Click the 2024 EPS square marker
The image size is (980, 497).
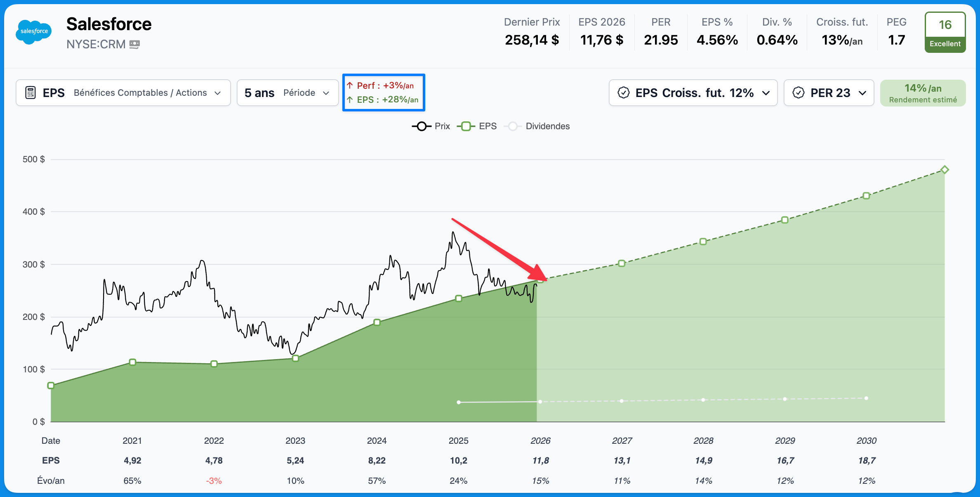(x=377, y=322)
